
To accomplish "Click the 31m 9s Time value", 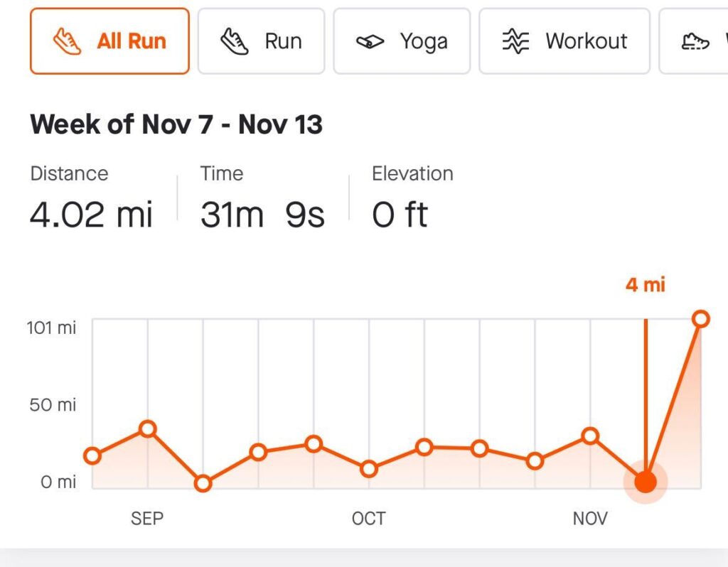I will [262, 215].
